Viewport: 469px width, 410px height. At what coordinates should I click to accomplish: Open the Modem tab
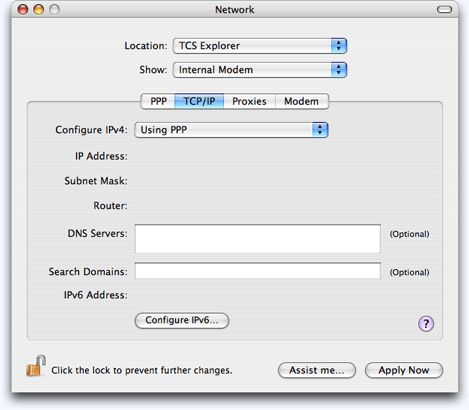(302, 101)
